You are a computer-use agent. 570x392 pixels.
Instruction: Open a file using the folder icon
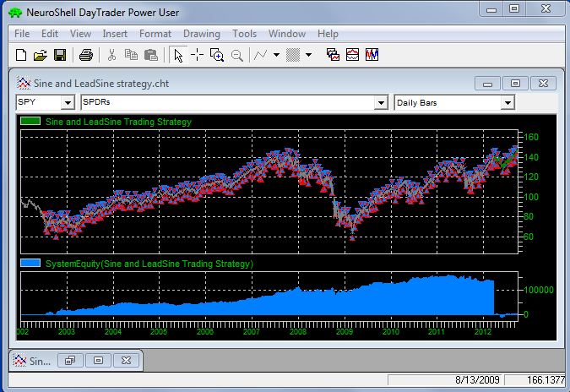point(41,55)
